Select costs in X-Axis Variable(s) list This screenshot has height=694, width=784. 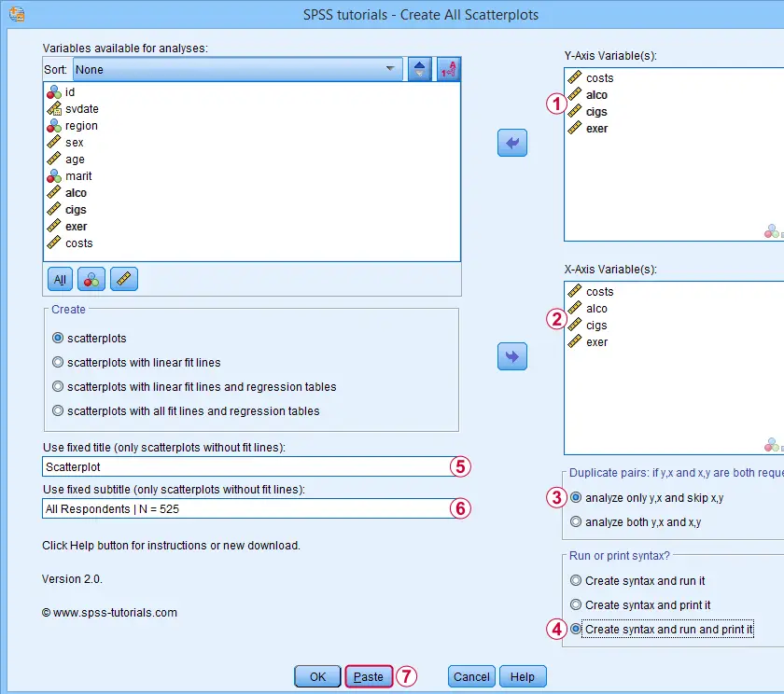tap(599, 291)
